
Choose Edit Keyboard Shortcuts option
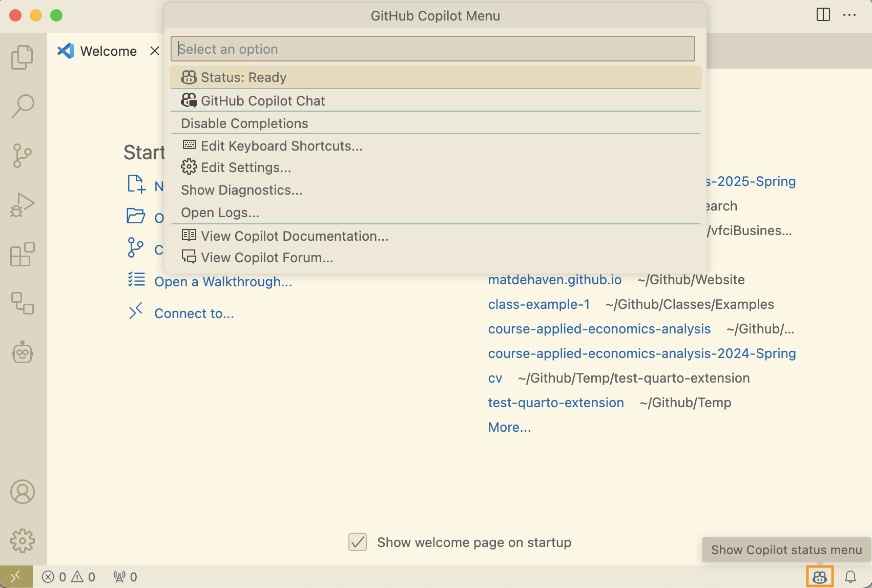[281, 146]
